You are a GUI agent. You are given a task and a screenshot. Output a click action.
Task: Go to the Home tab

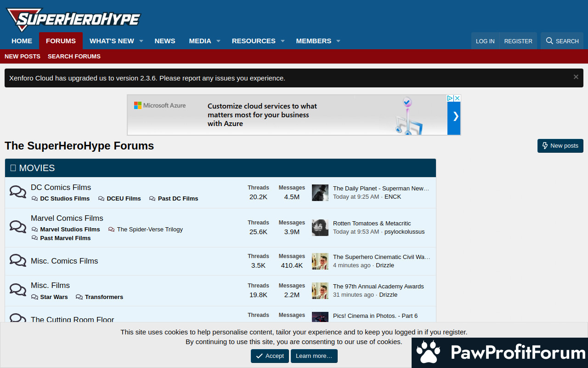coord(22,41)
